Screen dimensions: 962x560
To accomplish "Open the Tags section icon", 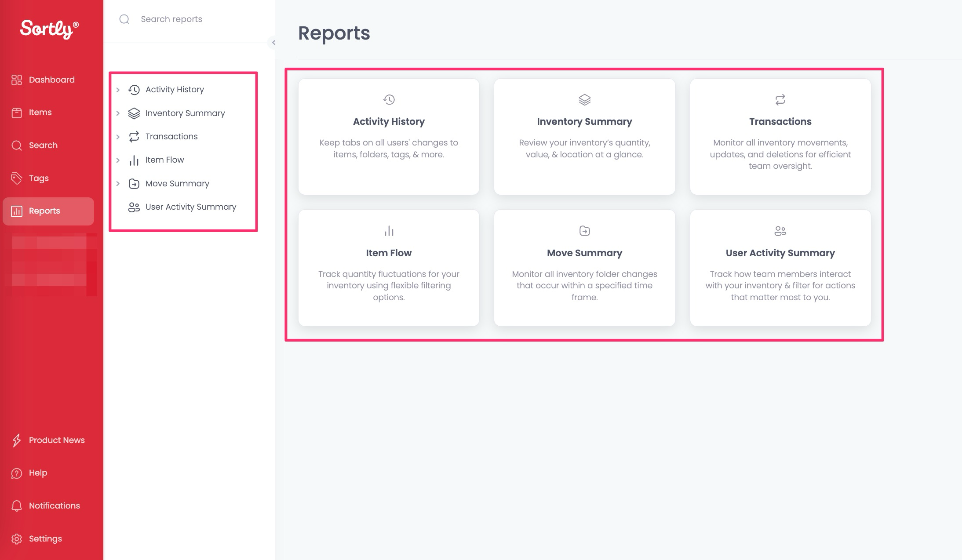I will [x=17, y=178].
